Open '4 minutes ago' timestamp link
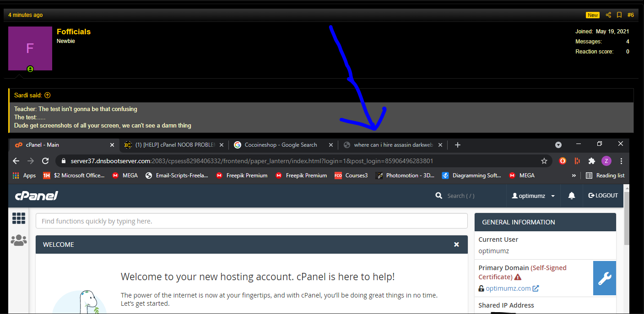Screen dimensions: 644x314 [x=25, y=15]
